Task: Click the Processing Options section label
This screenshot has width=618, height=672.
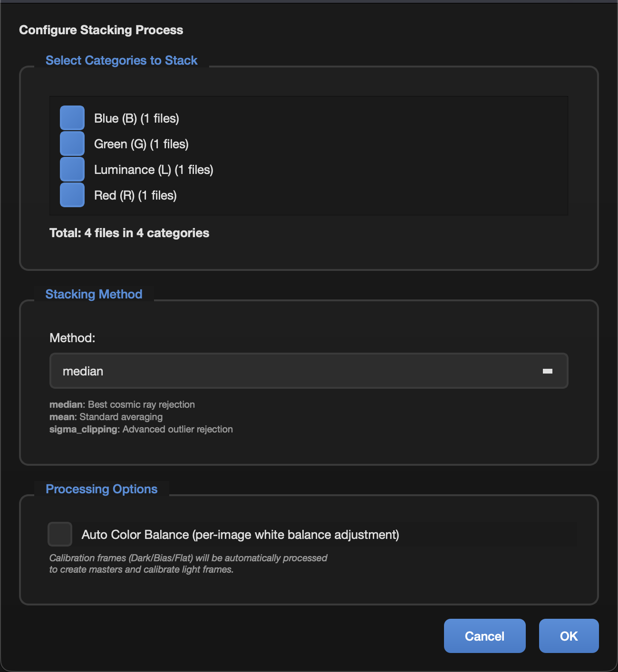Action: (101, 489)
